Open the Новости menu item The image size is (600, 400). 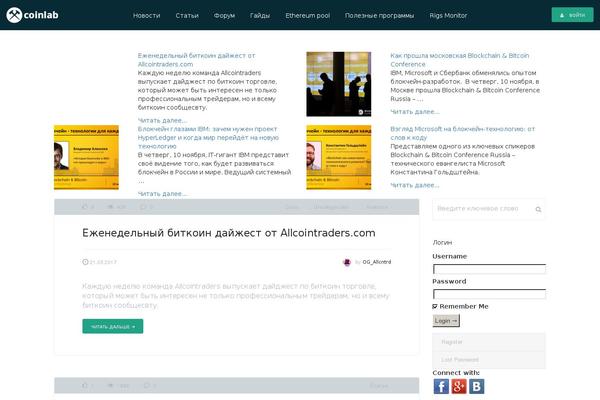(x=147, y=16)
